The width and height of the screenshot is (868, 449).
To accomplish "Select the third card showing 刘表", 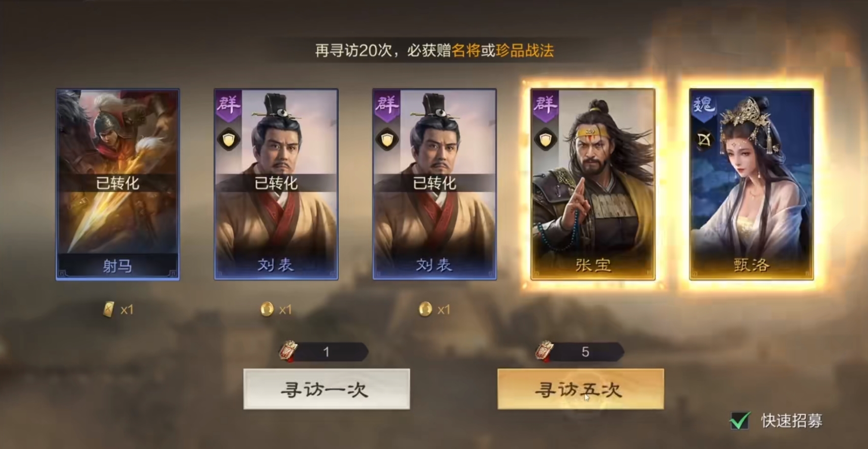I will (434, 184).
